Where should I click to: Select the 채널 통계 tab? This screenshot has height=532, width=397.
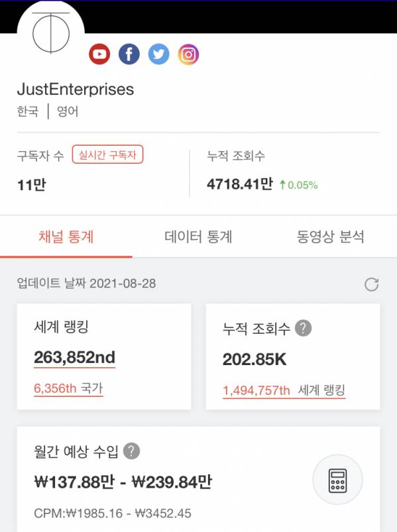tap(66, 237)
